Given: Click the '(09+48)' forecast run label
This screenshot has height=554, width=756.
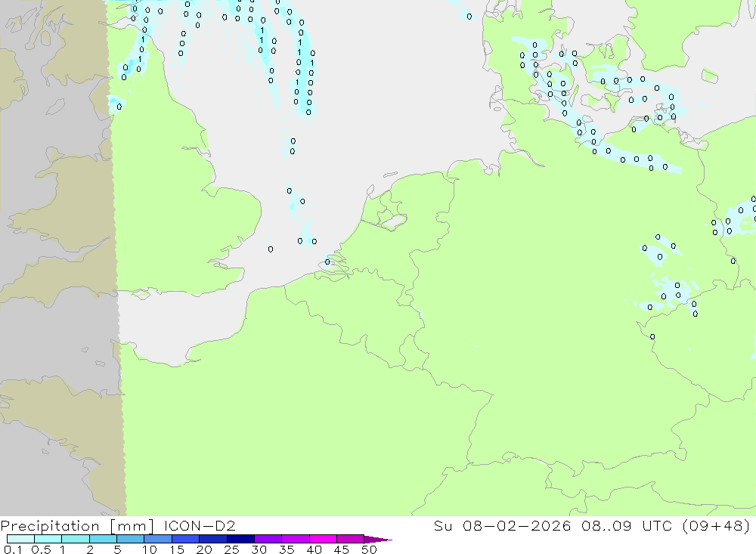Looking at the screenshot, I should [x=717, y=525].
